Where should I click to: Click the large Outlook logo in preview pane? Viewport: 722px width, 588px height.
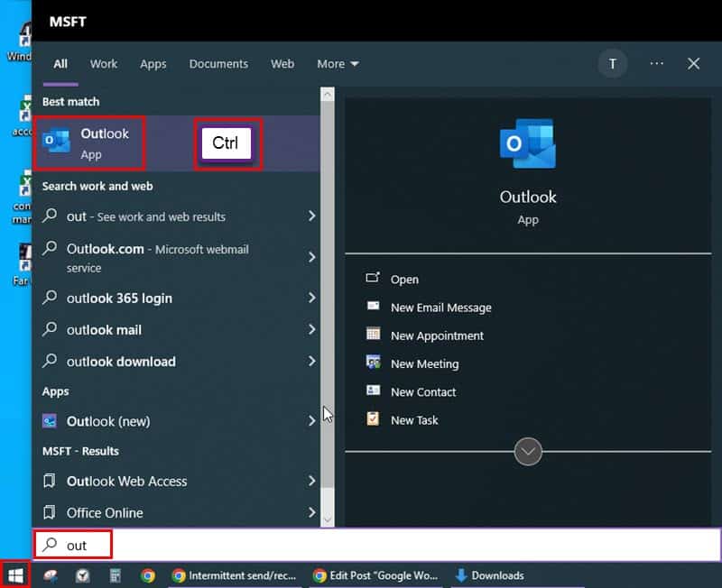tap(528, 143)
